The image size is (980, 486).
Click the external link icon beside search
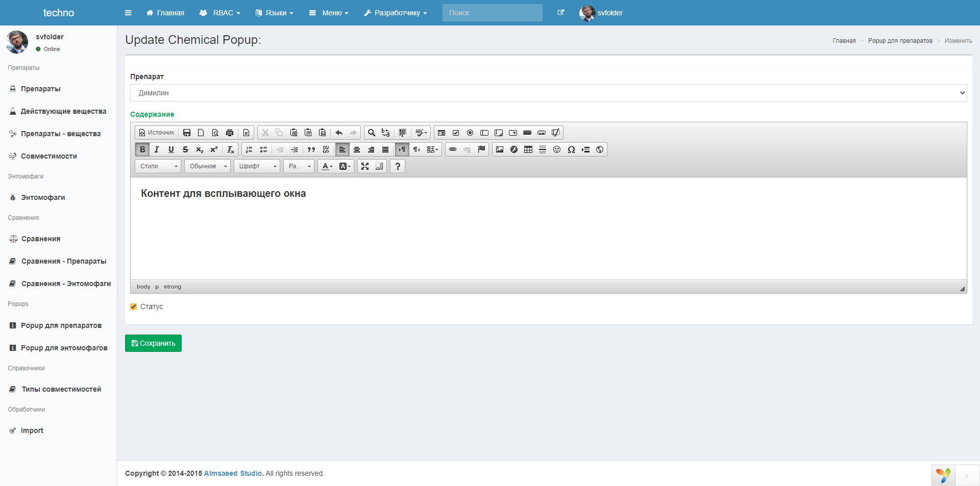click(x=561, y=13)
